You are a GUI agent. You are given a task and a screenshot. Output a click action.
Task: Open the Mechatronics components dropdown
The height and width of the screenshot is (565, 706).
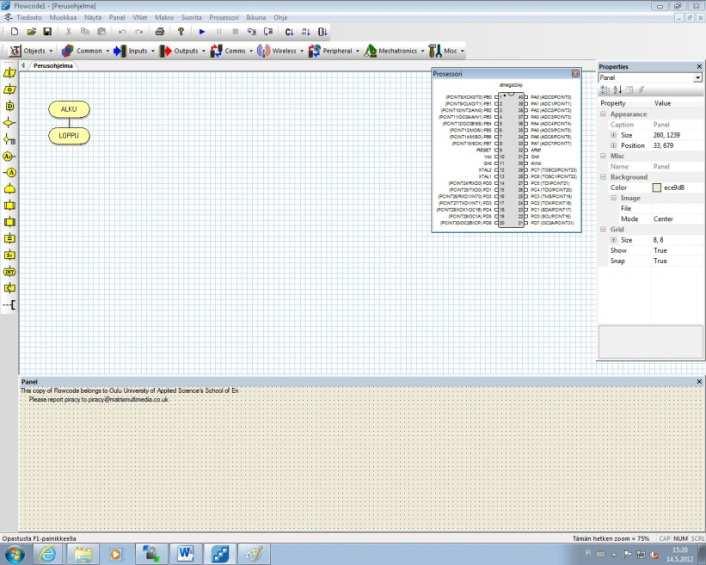[395, 51]
